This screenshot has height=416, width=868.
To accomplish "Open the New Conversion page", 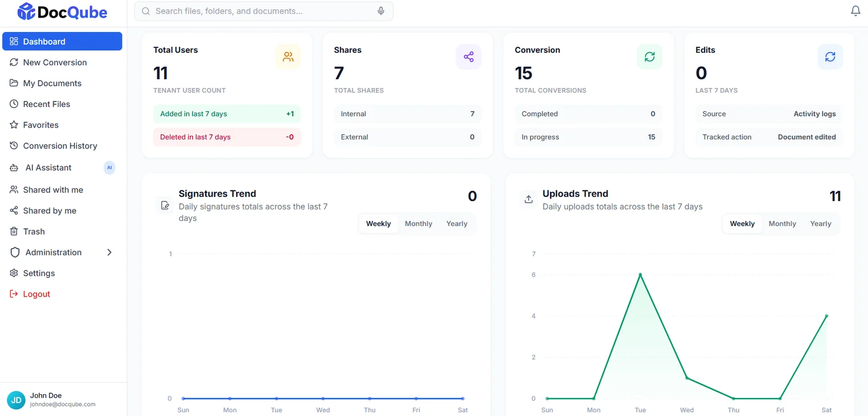I will click(x=62, y=62).
